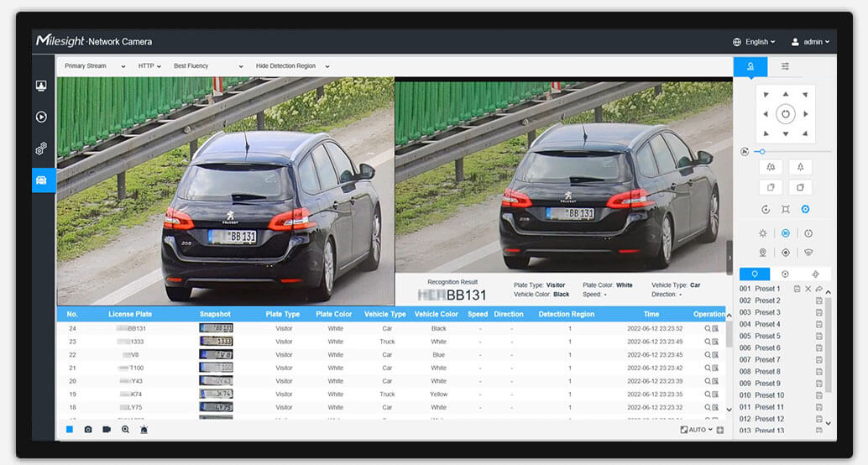Stop the live stream with blue square

pyautogui.click(x=70, y=429)
